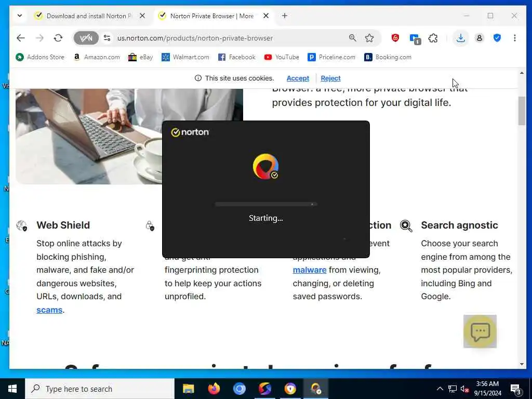
Task: Open site information settings icon
Action: 107,38
